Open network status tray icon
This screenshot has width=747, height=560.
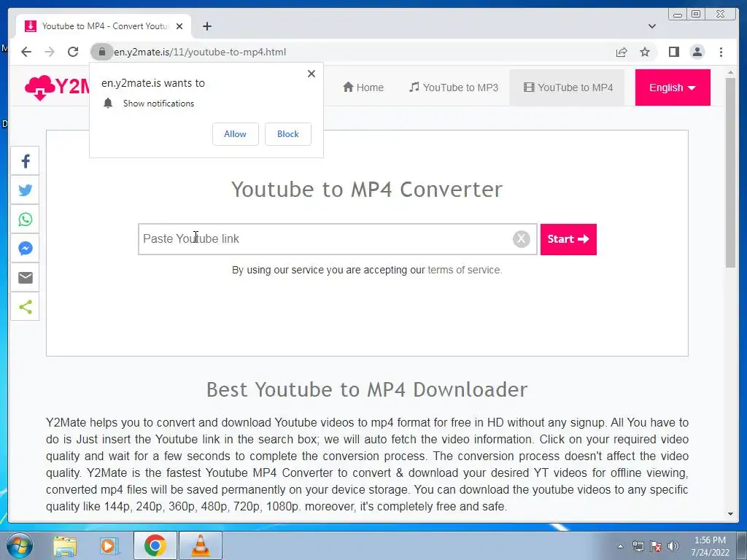(x=638, y=546)
